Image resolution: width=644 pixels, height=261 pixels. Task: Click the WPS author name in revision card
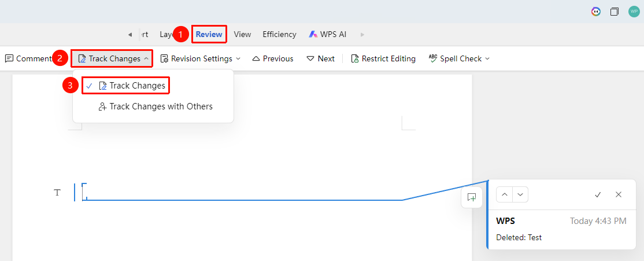506,221
